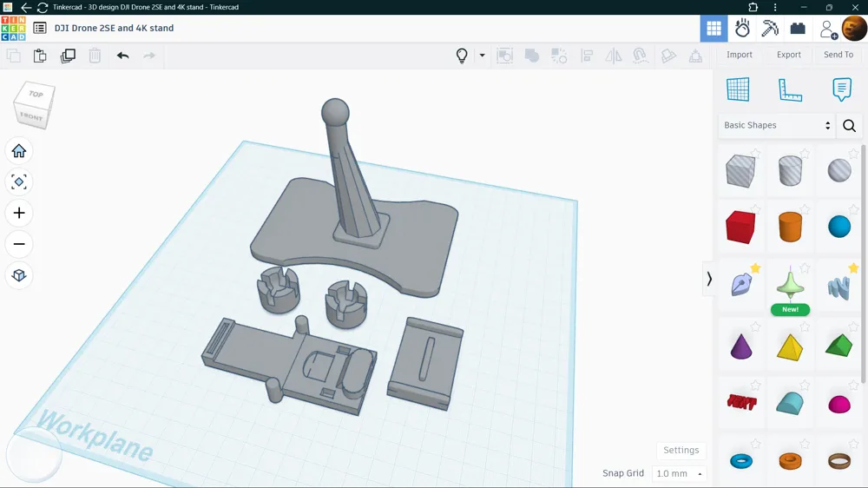Screen dimensions: 868x488
Task: Click the Delete trash icon
Action: coord(95,56)
